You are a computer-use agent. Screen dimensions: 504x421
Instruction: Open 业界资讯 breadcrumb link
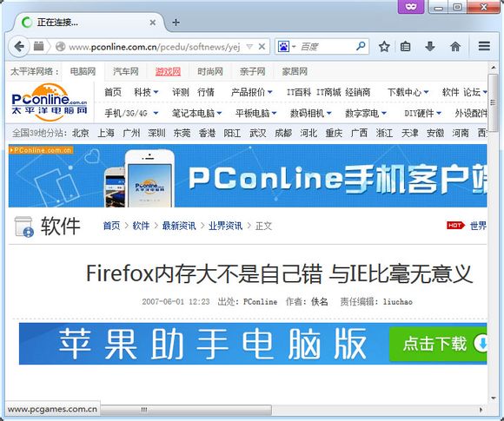point(225,226)
